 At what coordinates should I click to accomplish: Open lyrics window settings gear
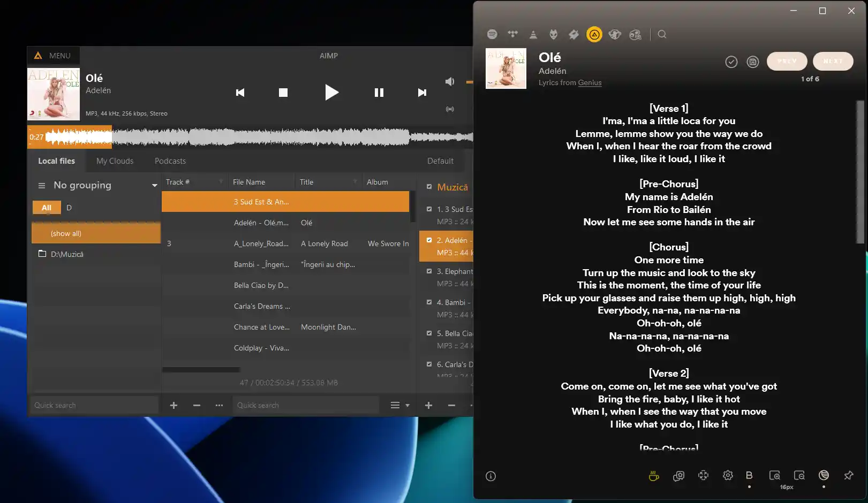point(728,475)
